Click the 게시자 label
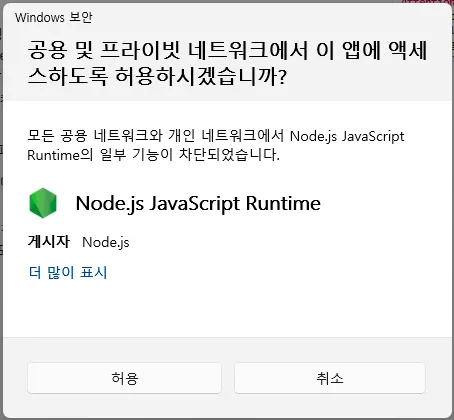454x420 pixels. [x=49, y=241]
